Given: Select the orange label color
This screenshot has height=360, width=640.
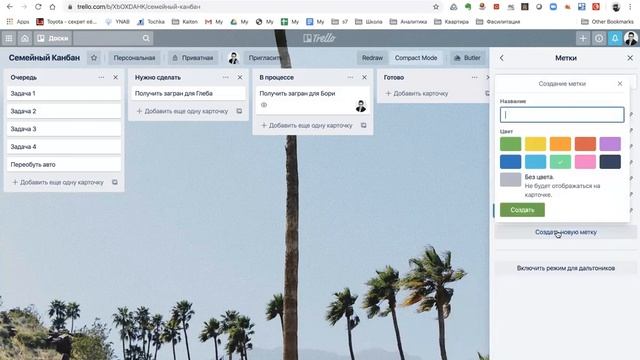Looking at the screenshot, I should tap(560, 144).
